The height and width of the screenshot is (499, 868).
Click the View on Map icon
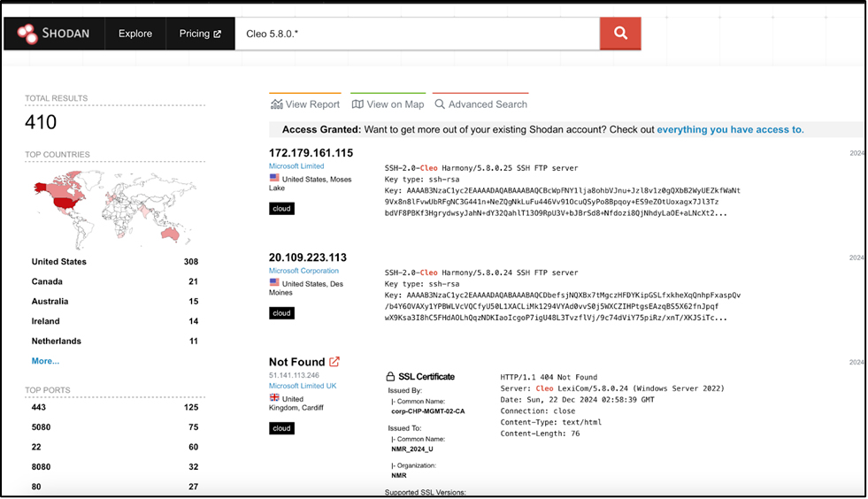[357, 104]
